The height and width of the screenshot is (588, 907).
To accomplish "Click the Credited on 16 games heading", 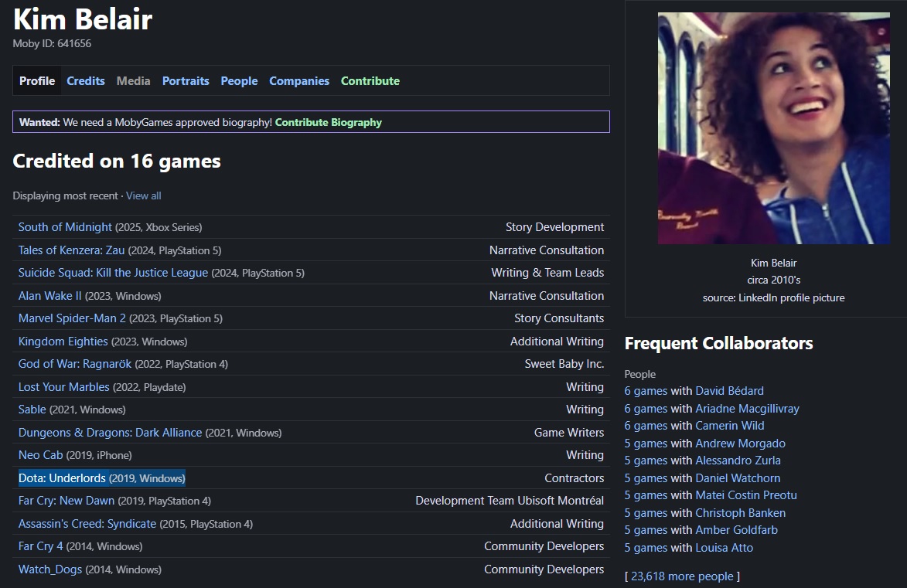I will (x=117, y=161).
